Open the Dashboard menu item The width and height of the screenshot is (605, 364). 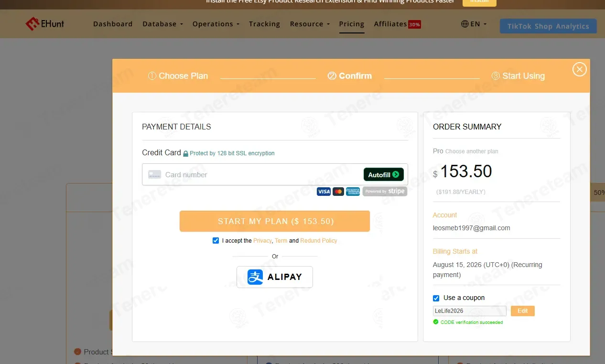[x=113, y=24]
